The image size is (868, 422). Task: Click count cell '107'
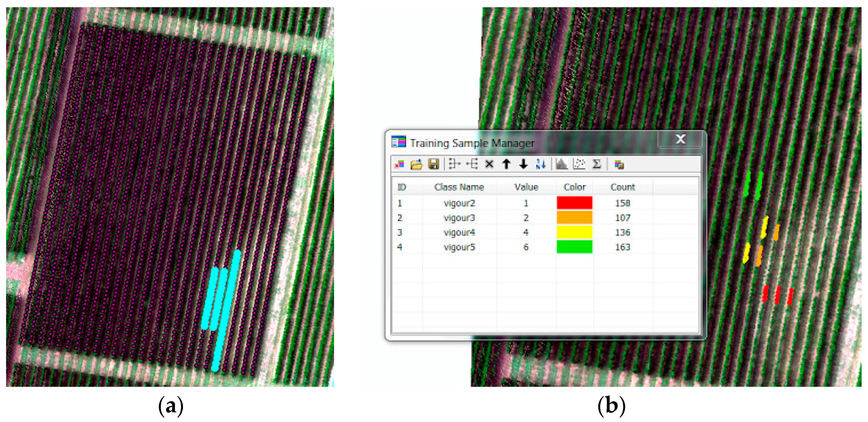(x=622, y=218)
